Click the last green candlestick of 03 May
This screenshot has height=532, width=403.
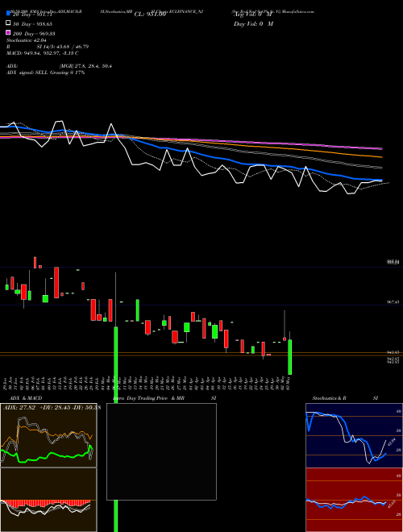tap(289, 357)
